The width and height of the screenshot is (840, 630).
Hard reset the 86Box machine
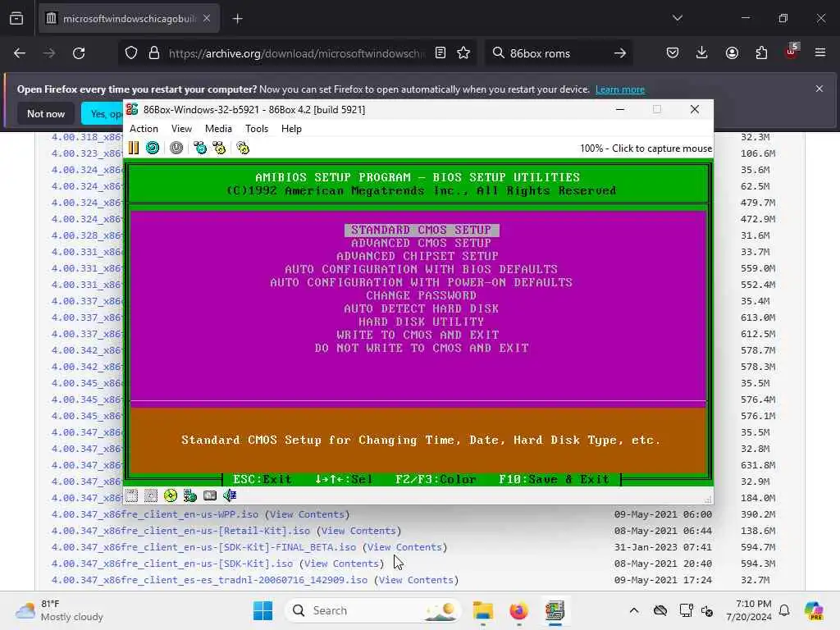[153, 148]
